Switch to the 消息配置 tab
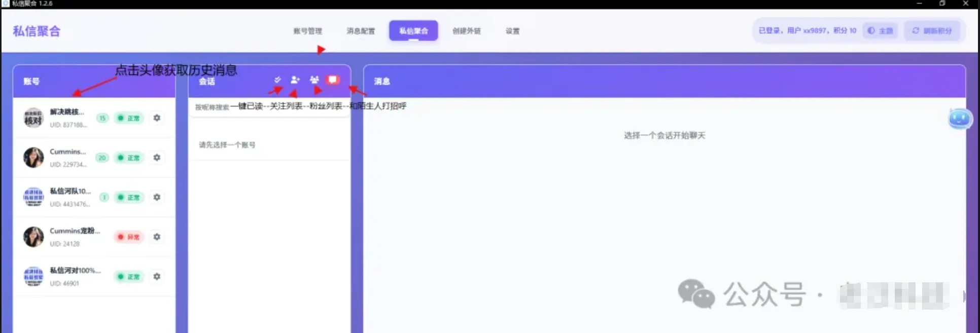Screen dimensions: 980x333 [361, 31]
